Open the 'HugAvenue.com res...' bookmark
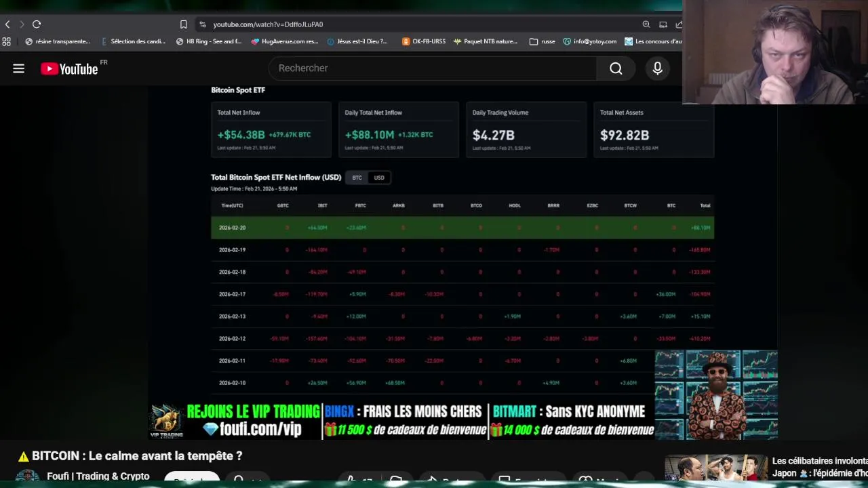The width and height of the screenshot is (868, 488). [284, 41]
